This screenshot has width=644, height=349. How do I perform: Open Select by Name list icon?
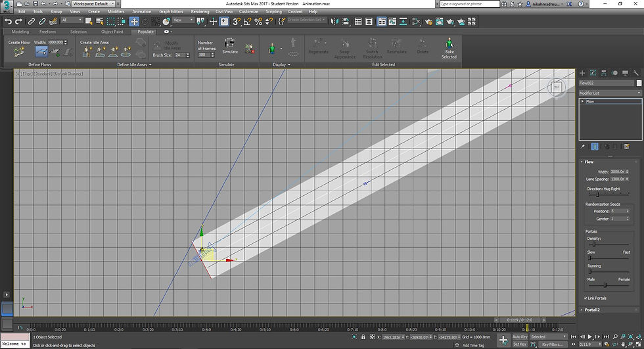click(x=99, y=21)
